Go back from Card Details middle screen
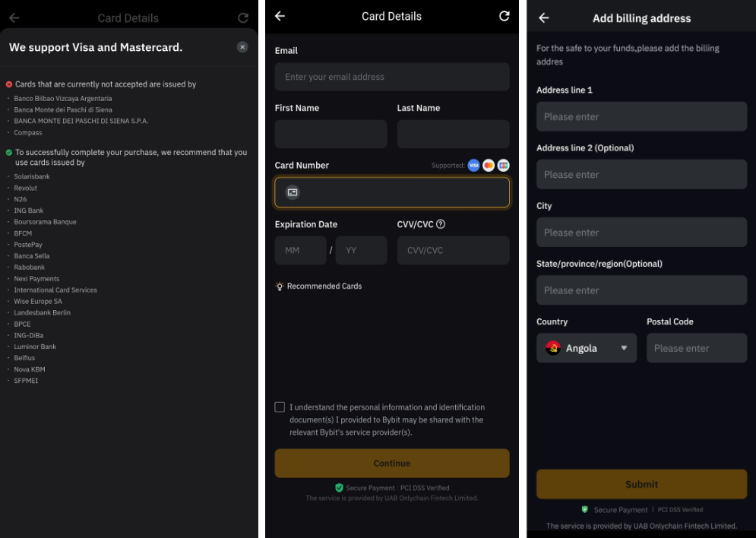This screenshot has height=538, width=756. coord(280,16)
